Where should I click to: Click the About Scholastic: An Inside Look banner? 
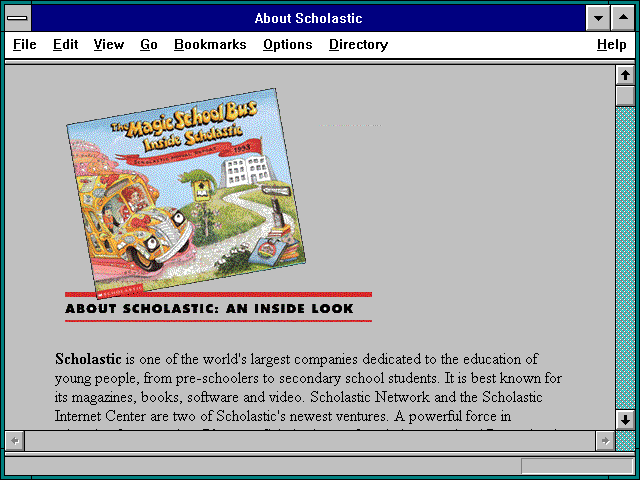(218, 307)
